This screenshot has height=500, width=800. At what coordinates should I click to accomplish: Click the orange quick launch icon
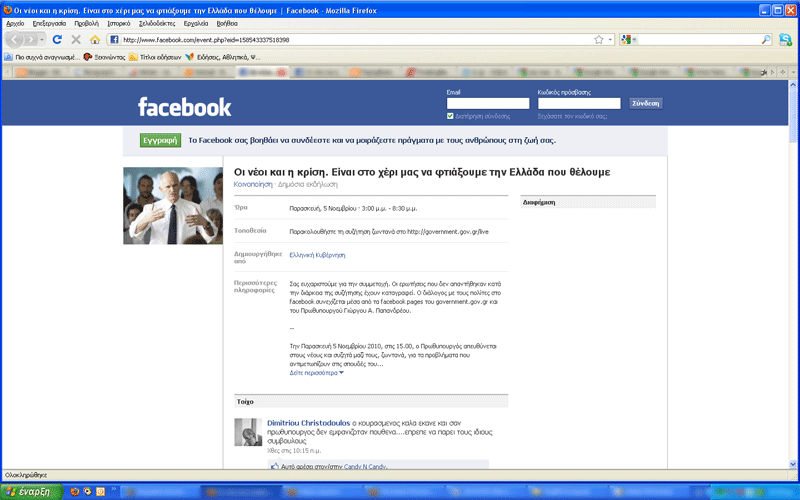(x=101, y=492)
